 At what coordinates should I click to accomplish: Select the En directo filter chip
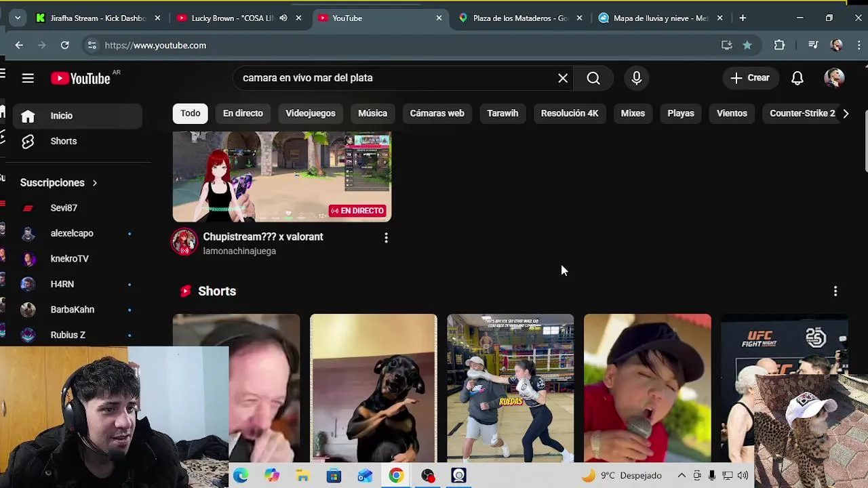coord(243,114)
